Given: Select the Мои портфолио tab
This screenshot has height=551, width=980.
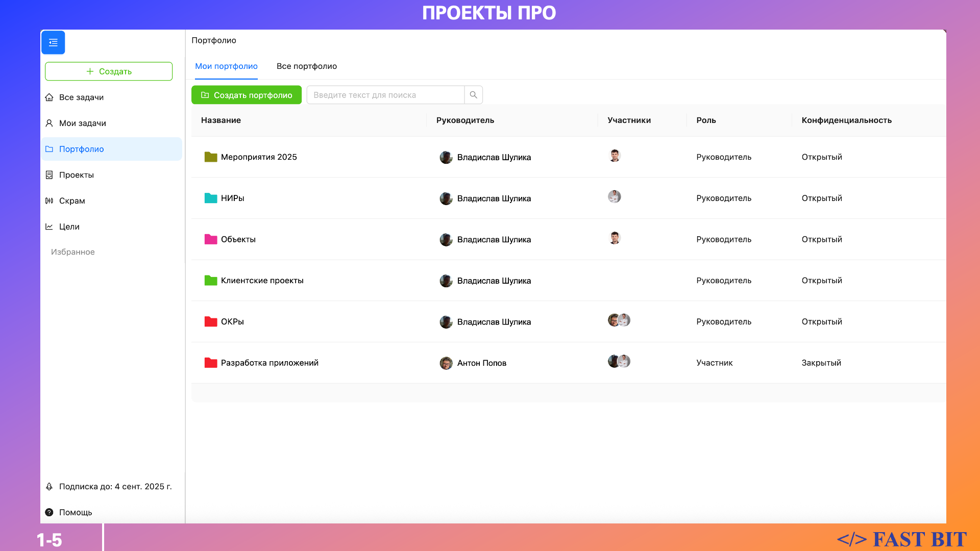Looking at the screenshot, I should [x=226, y=66].
